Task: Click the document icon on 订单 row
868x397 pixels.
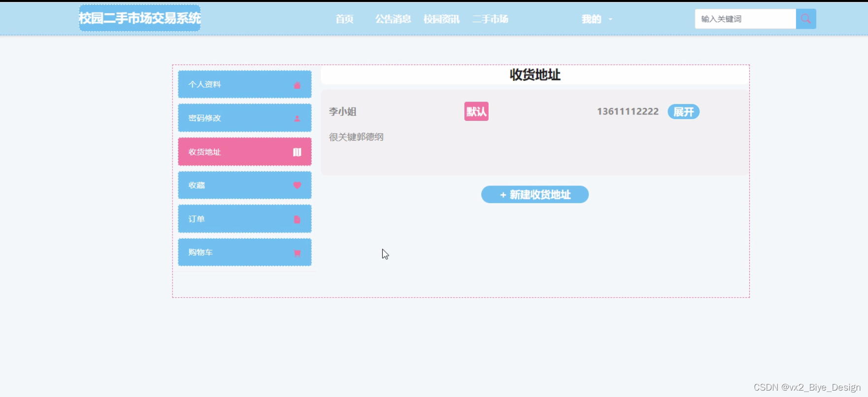Action: tap(297, 219)
